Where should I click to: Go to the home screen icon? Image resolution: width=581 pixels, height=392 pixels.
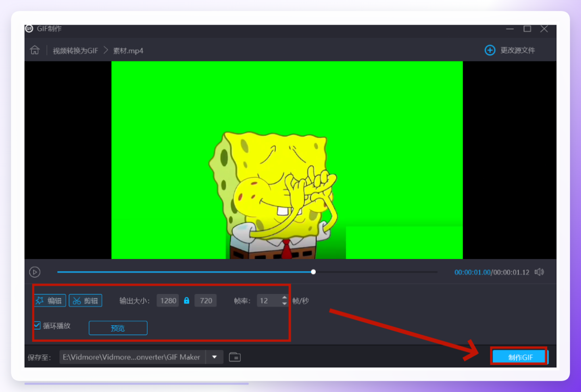(35, 50)
